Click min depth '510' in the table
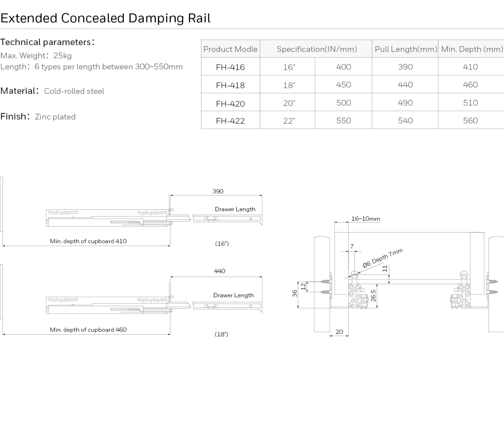504x442 pixels. 470,103
